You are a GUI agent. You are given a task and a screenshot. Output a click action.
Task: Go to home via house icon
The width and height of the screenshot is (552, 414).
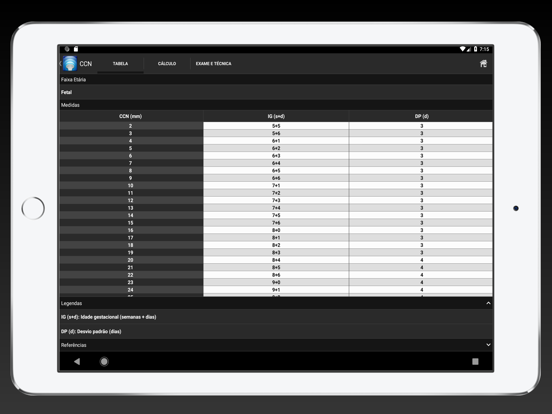tap(483, 63)
